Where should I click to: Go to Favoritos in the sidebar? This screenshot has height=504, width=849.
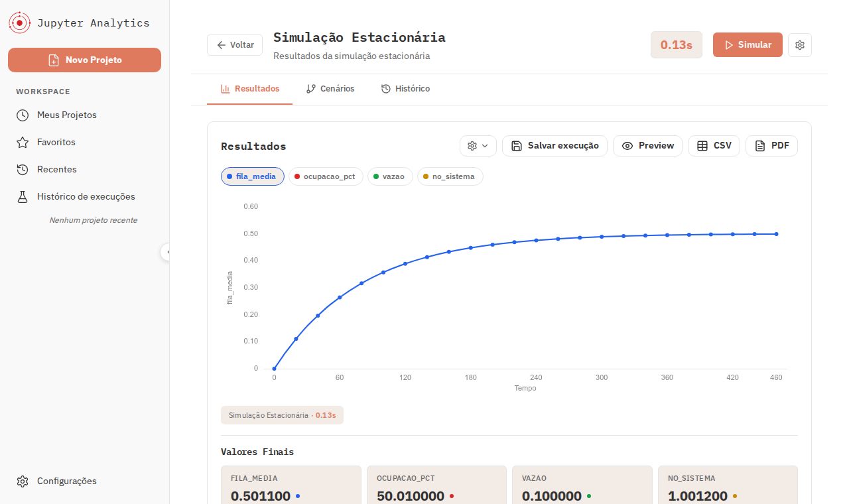[84, 142]
